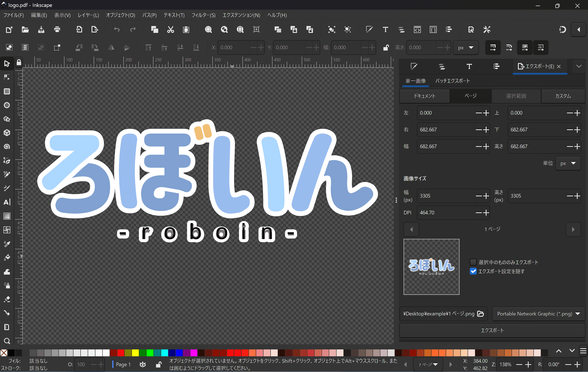Toggle scale stroke width with object button

493,48
